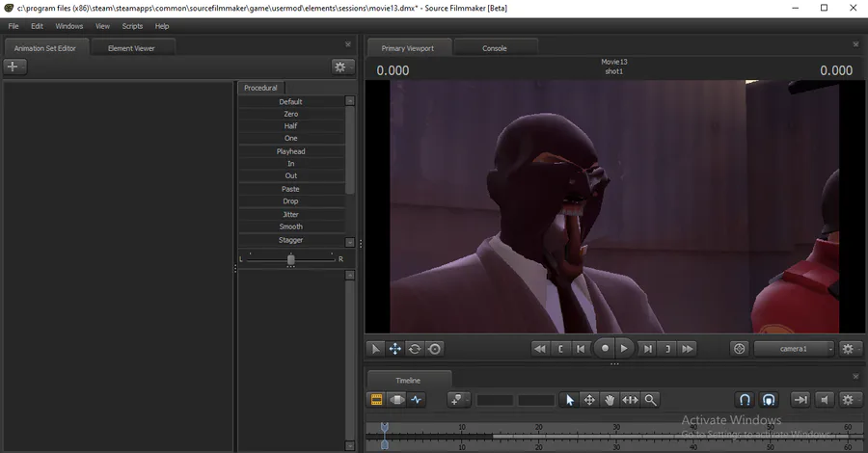
Task: Step to previous frame button
Action: pos(581,349)
